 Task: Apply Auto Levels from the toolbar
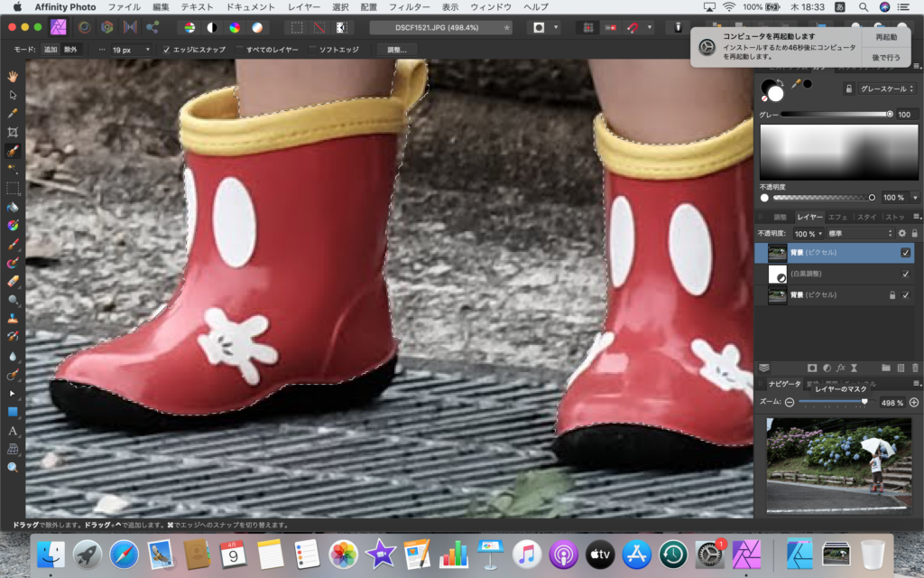coord(189,28)
